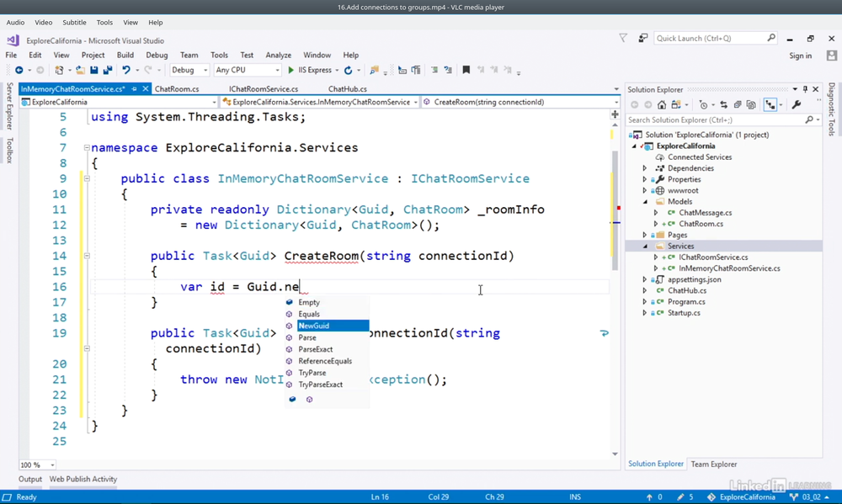Open Web Publish Activity panel
842x504 pixels.
pyautogui.click(x=83, y=480)
